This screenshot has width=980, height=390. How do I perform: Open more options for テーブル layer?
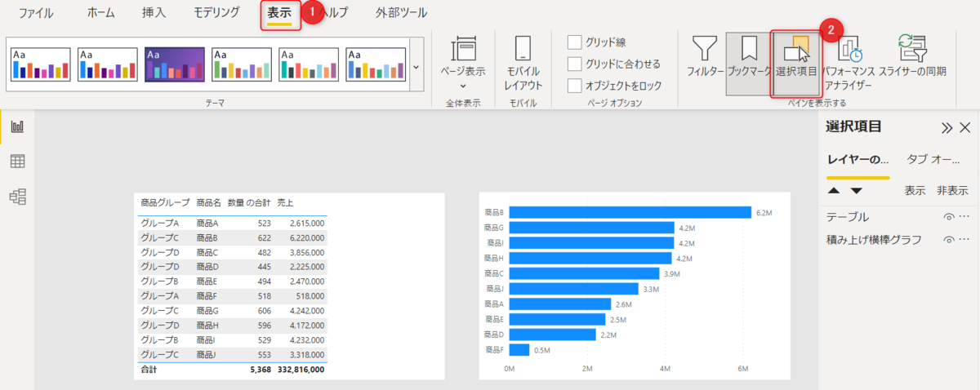pos(964,217)
